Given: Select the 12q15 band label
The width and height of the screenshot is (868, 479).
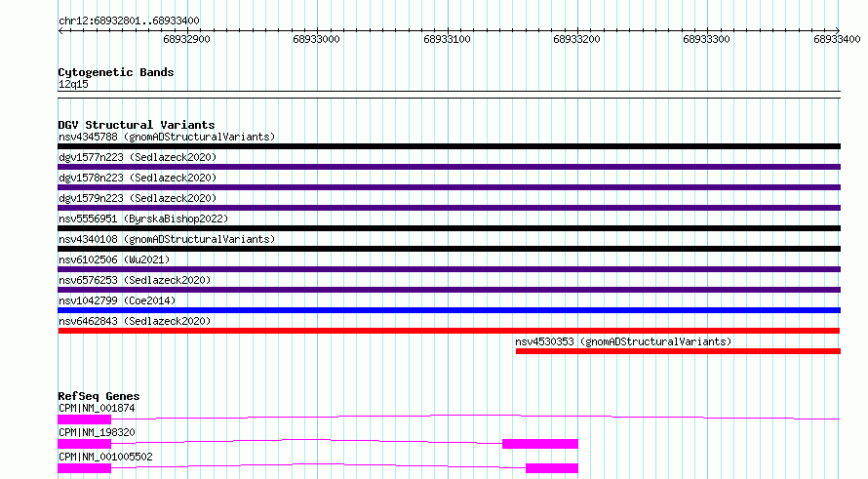Looking at the screenshot, I should click(73, 84).
